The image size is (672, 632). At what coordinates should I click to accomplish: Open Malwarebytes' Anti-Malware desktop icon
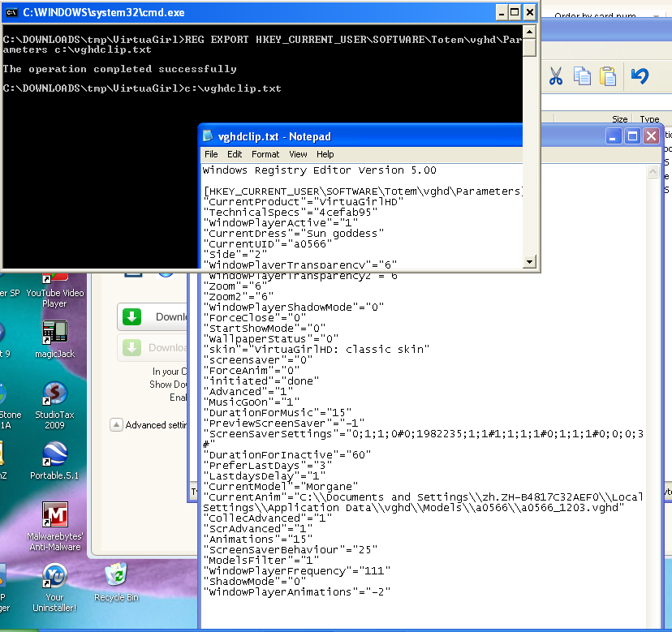[x=54, y=527]
